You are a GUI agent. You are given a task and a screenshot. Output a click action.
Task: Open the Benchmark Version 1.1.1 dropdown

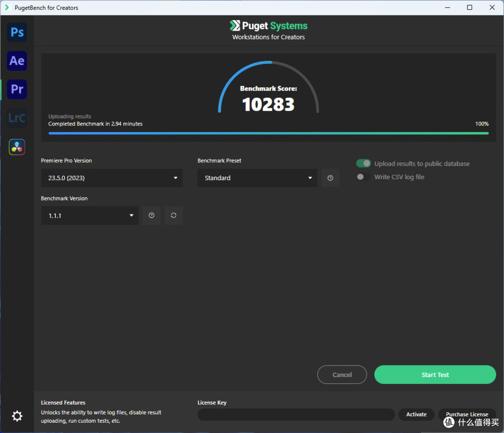point(90,216)
